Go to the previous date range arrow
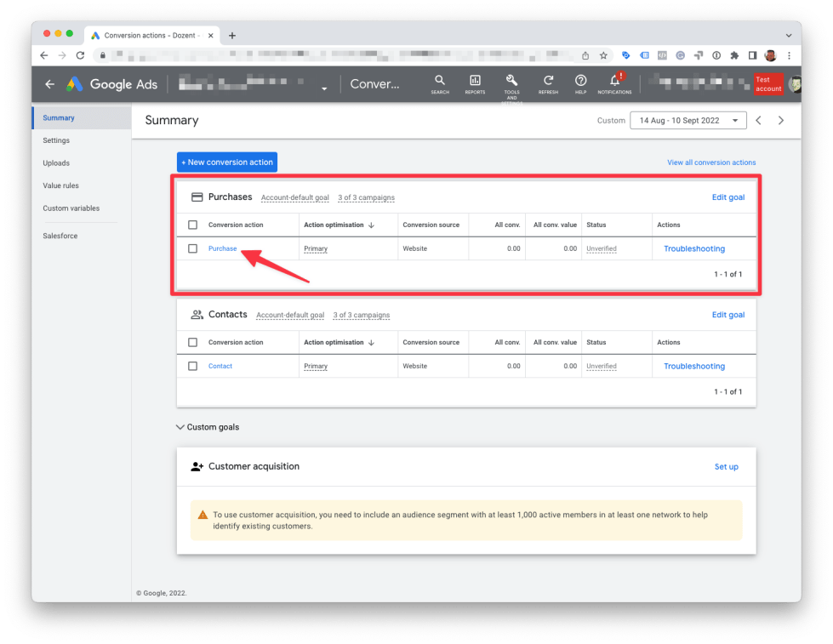 (759, 121)
